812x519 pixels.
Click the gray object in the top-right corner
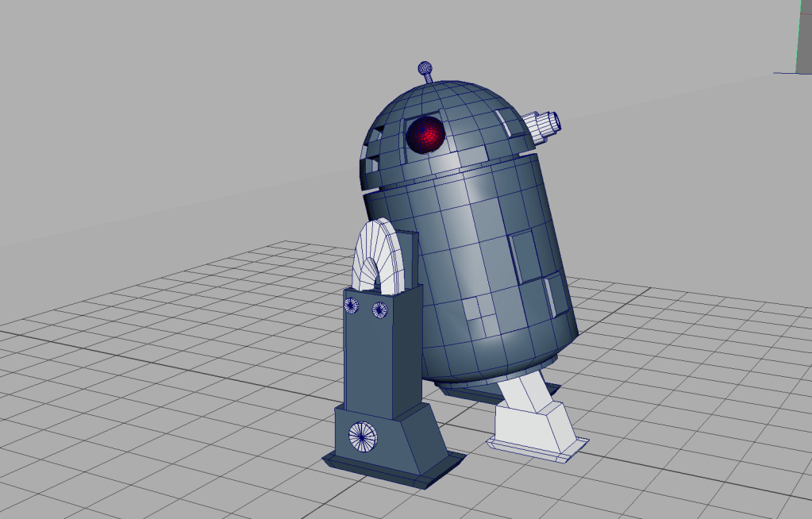pos(803,36)
